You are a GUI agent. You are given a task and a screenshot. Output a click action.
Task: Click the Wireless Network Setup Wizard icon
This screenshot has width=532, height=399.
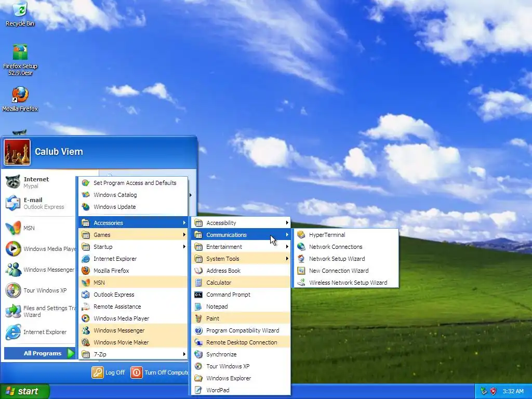tap(301, 283)
